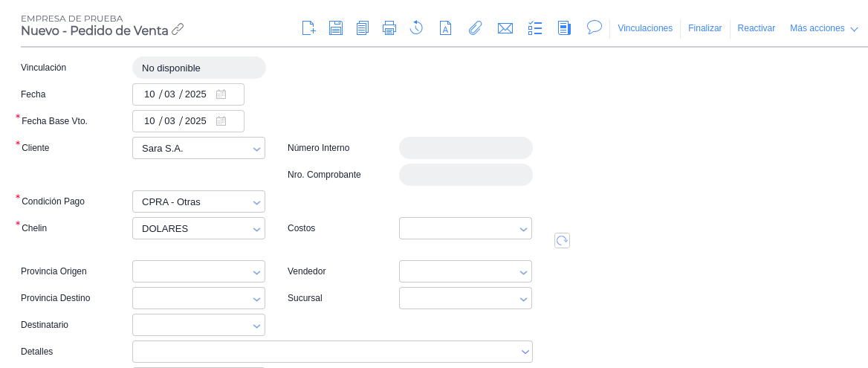Screen dimensions: 868x368
Task: Click the refresh arrow next to Costos
Action: pyautogui.click(x=562, y=240)
